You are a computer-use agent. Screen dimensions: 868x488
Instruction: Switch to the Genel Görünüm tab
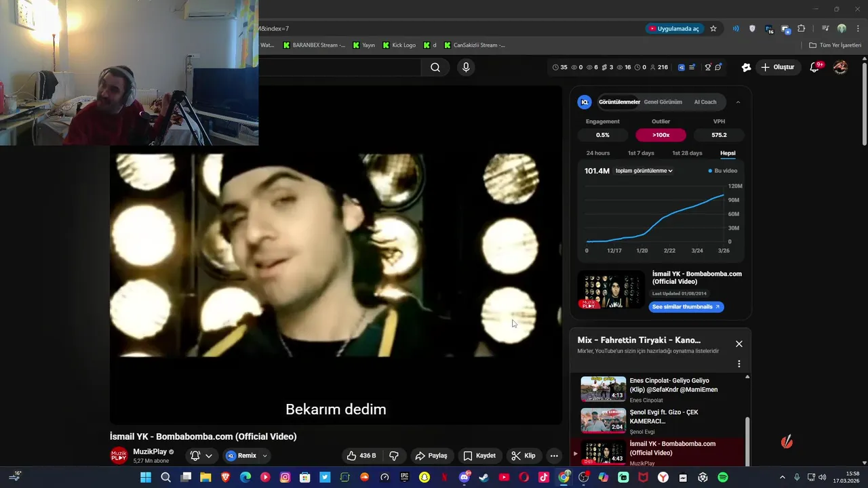(663, 102)
